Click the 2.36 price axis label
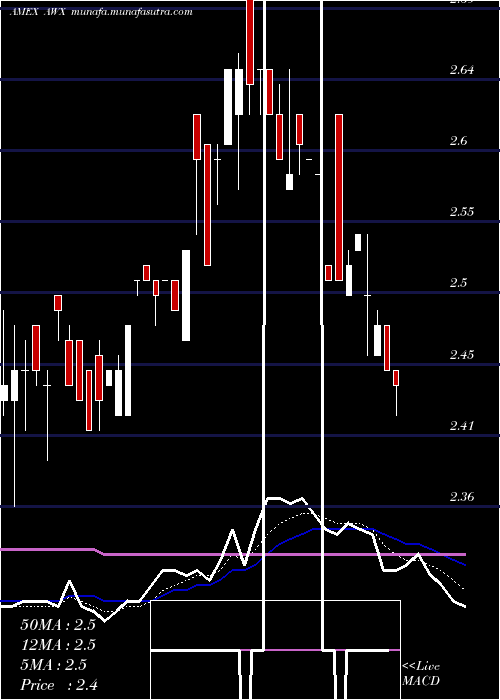 462,496
